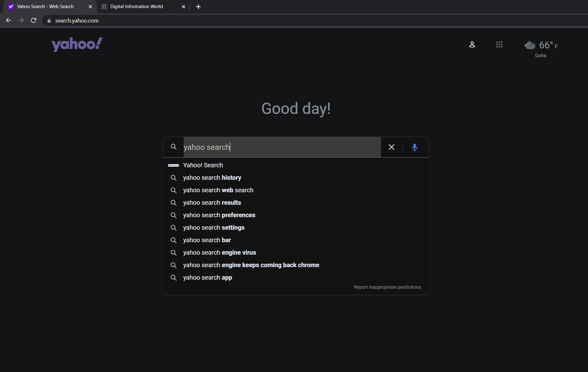Choose 'yahoo search history' suggestion
Viewport: 588px width, 372px height.
pos(296,178)
